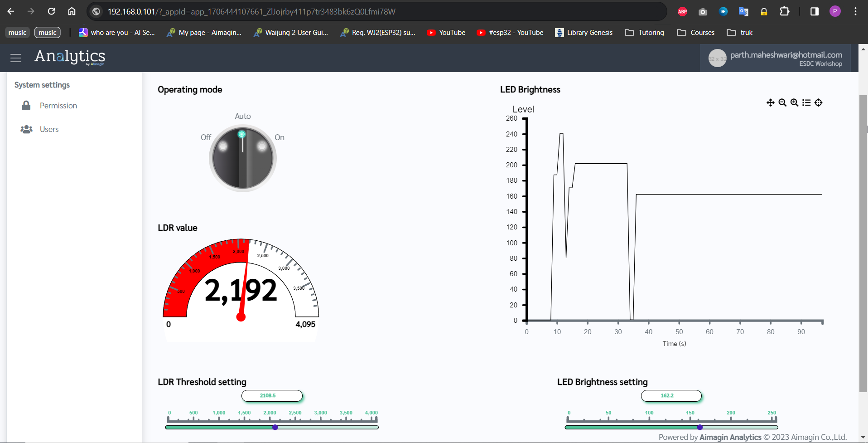Click the LDR threshold value box 2108.5

[272, 396]
